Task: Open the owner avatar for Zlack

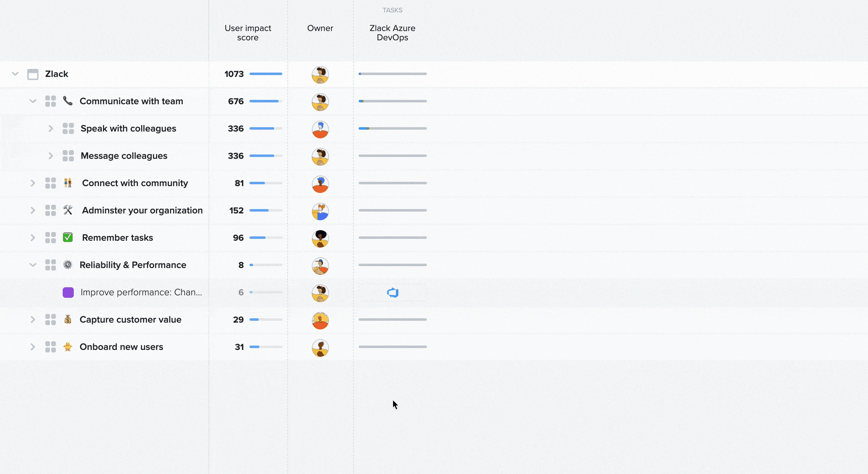Action: (320, 75)
